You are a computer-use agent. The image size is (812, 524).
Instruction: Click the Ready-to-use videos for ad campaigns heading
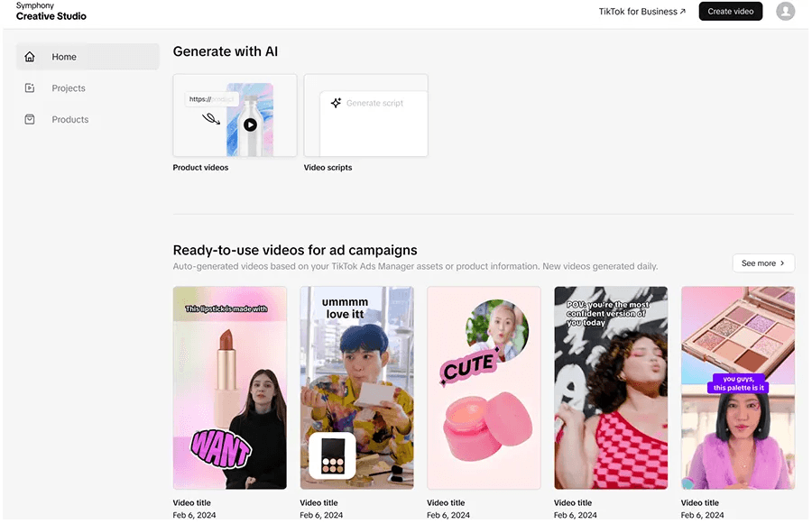click(x=295, y=250)
